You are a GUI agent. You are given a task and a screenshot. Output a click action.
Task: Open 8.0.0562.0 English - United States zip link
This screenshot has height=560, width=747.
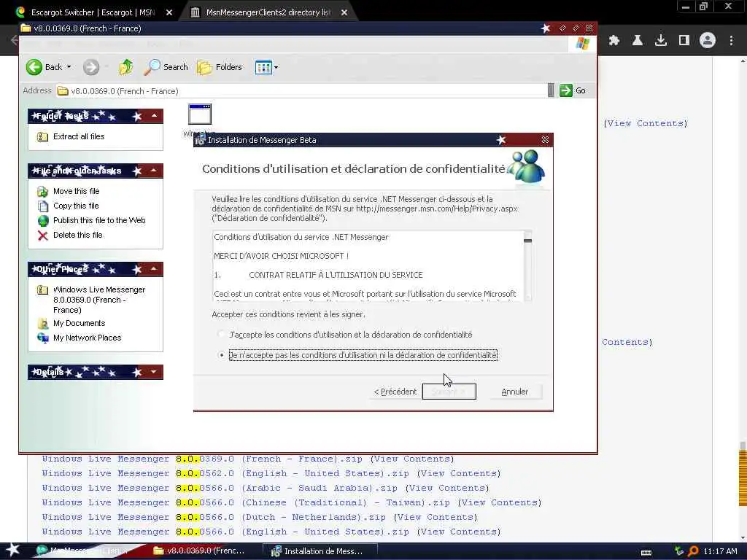[225, 474]
